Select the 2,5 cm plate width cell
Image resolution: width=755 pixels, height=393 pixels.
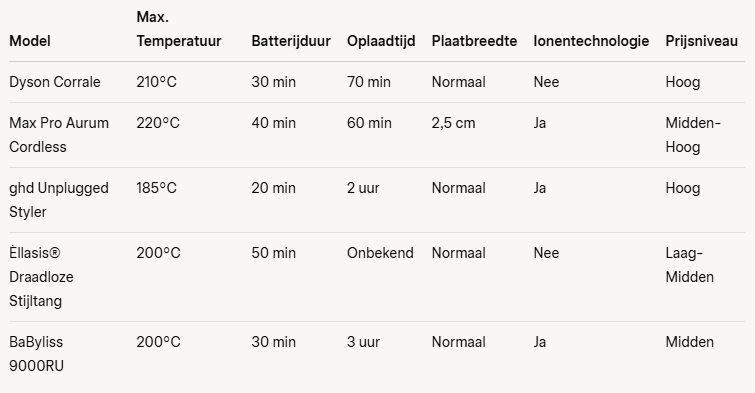(454, 123)
